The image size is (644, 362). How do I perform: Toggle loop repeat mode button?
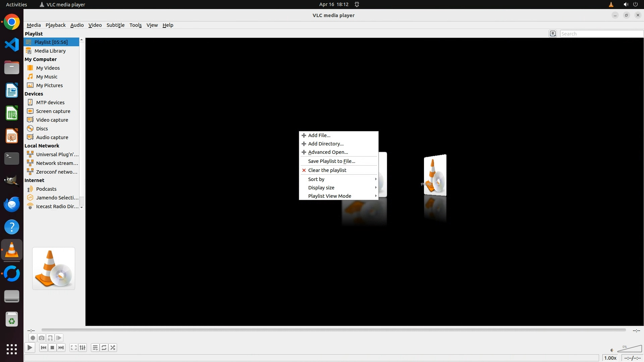coord(104,348)
